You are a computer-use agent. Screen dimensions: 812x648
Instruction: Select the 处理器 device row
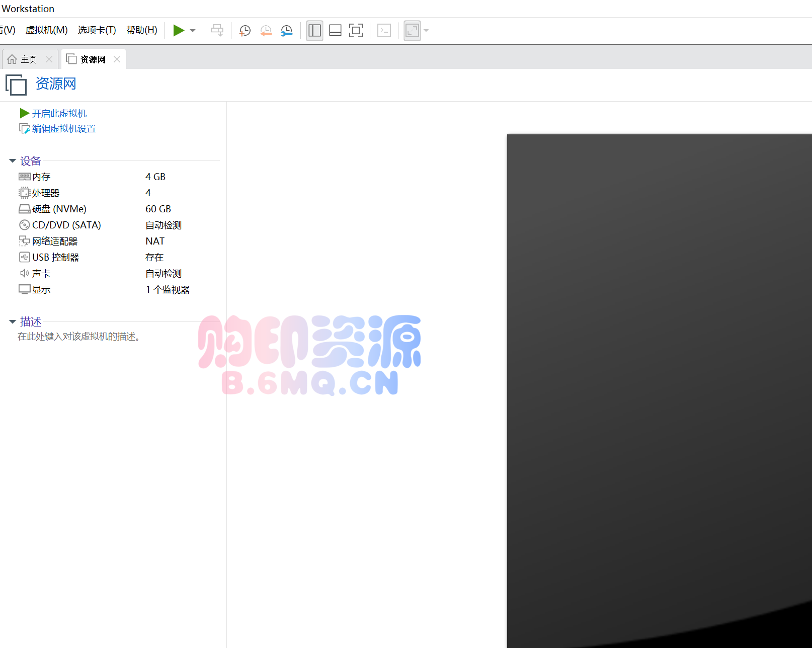coord(119,193)
